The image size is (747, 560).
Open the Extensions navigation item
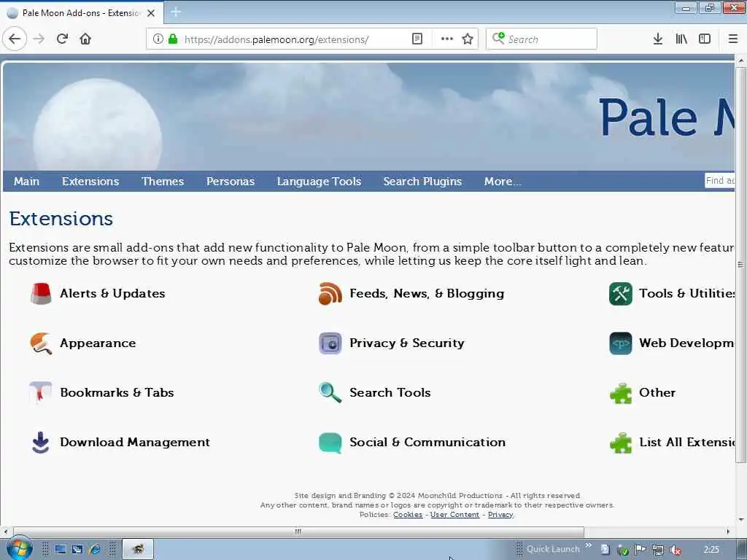[x=90, y=181]
